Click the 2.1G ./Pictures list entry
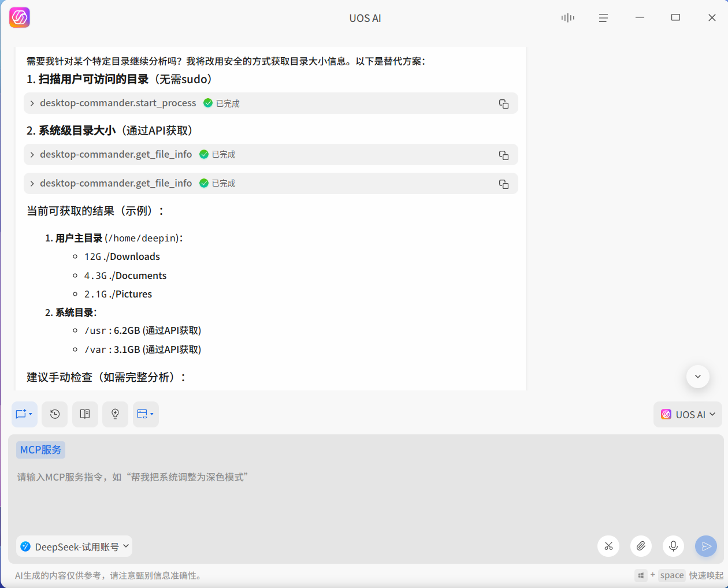The width and height of the screenshot is (728, 588). [x=118, y=294]
